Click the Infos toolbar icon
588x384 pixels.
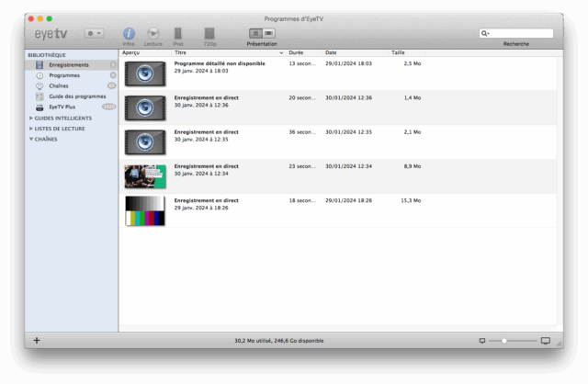tap(129, 34)
